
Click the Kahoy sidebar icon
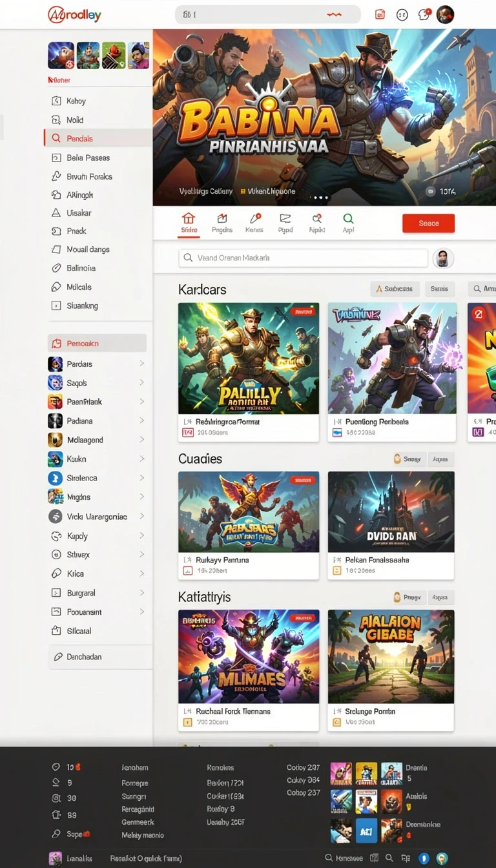[56, 101]
